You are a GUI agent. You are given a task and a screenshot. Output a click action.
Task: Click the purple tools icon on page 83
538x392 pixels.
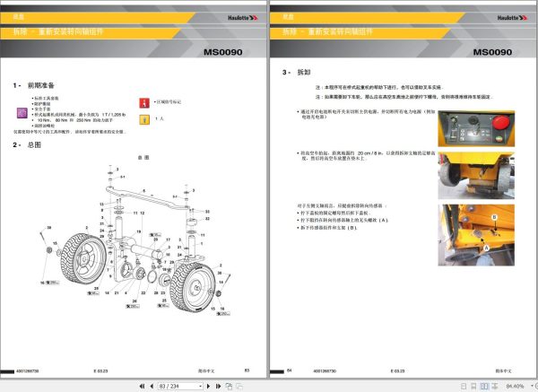pyautogui.click(x=22, y=113)
